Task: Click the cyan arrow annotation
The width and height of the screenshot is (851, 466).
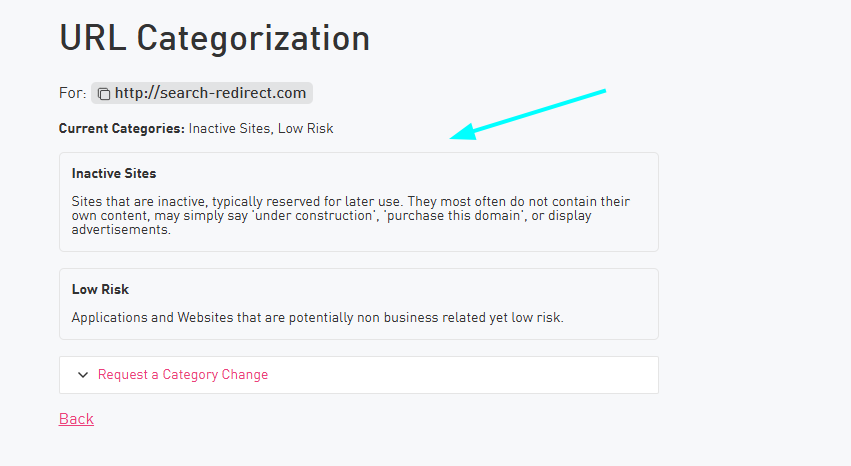Action: click(528, 114)
